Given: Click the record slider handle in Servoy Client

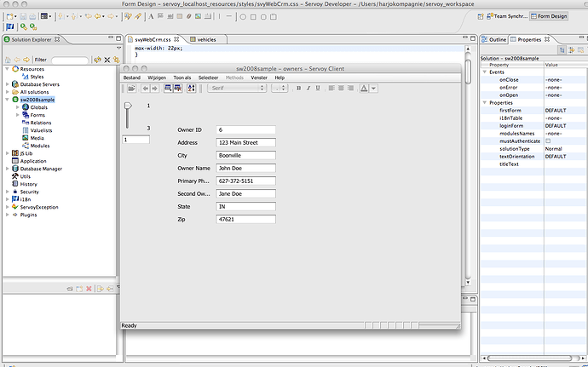Looking at the screenshot, I should click(128, 106).
